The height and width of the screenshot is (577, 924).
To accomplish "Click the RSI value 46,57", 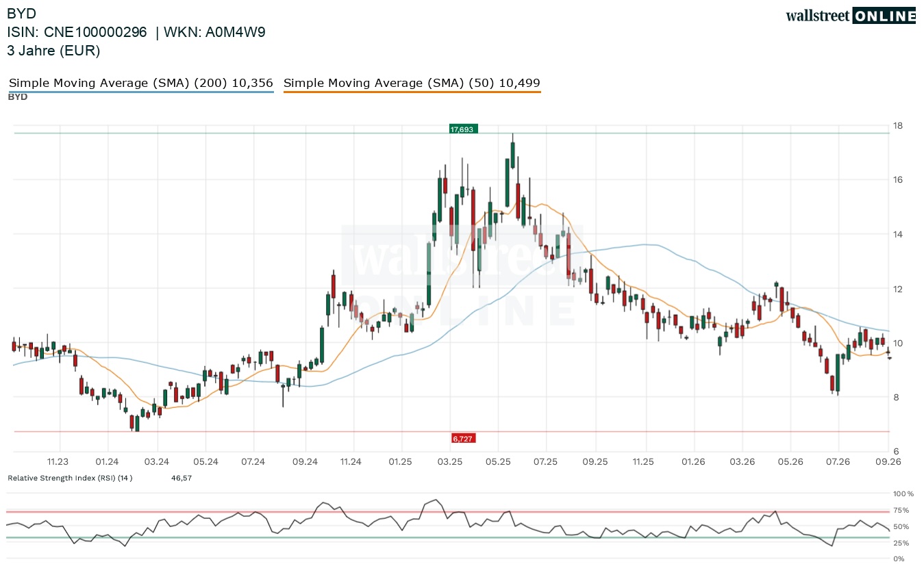I will pos(182,478).
